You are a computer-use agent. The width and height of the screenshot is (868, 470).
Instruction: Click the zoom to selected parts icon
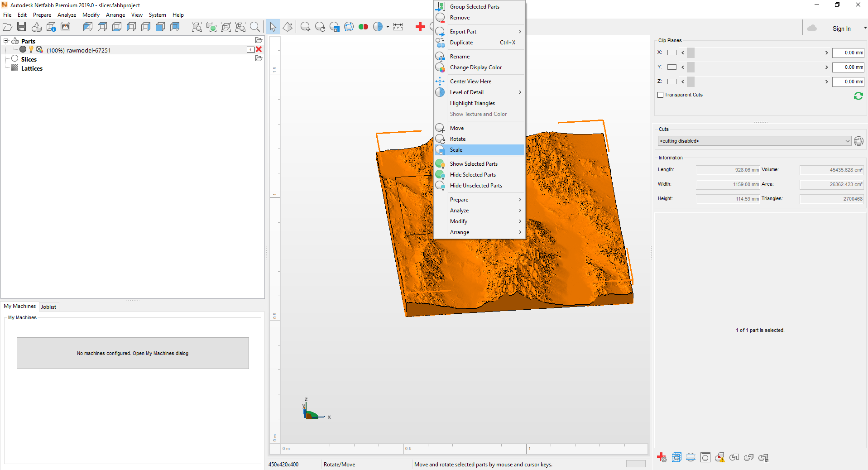(211, 27)
